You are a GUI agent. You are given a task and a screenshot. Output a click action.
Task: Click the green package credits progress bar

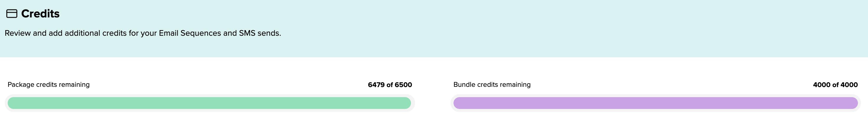(x=209, y=103)
